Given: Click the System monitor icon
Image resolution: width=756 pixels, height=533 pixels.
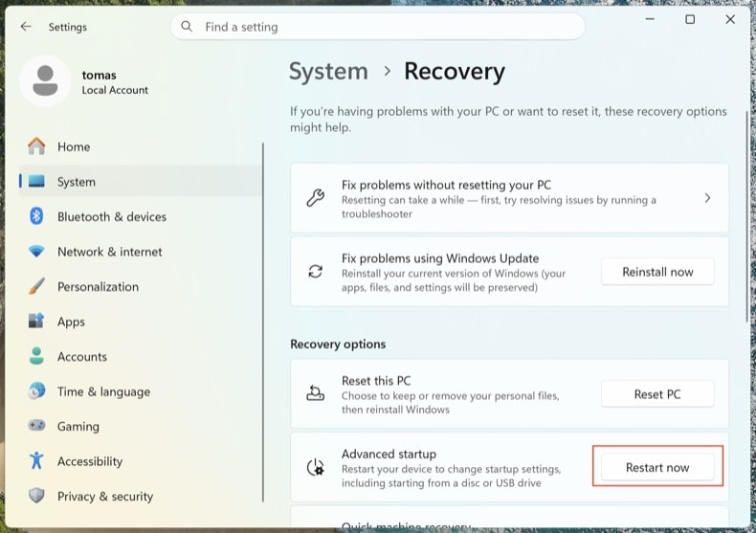Looking at the screenshot, I should [36, 182].
